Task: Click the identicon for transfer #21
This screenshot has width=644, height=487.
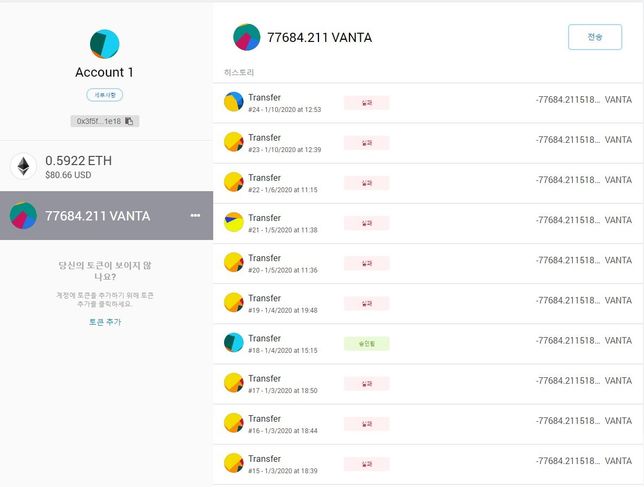Action: point(233,222)
